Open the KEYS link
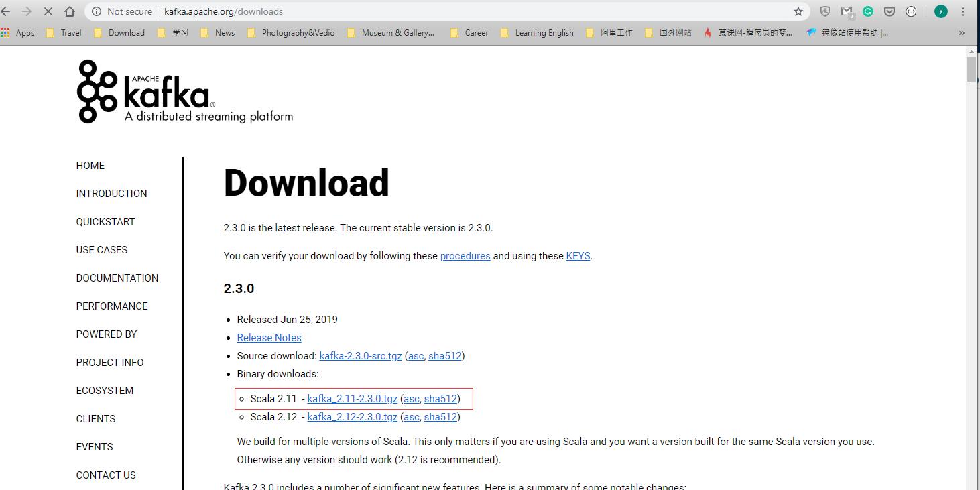 pyautogui.click(x=578, y=256)
